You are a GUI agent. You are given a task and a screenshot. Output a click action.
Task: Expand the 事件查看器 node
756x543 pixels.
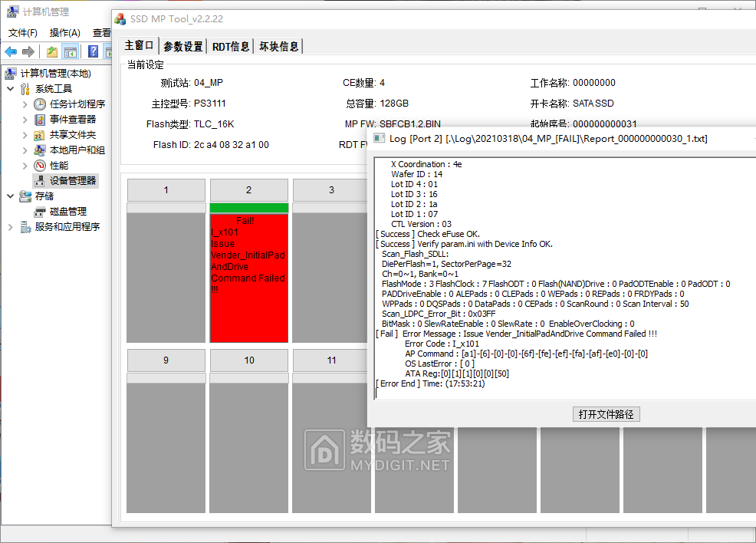(25, 120)
